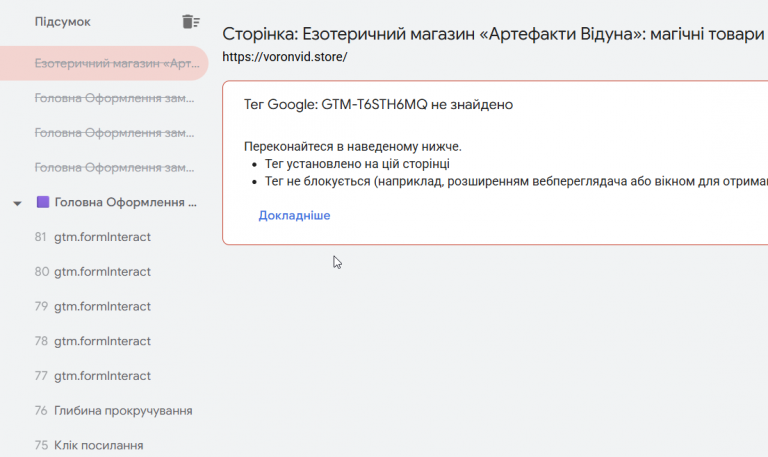Clear events with the trash list icon
This screenshot has height=457, width=768.
[x=191, y=22]
